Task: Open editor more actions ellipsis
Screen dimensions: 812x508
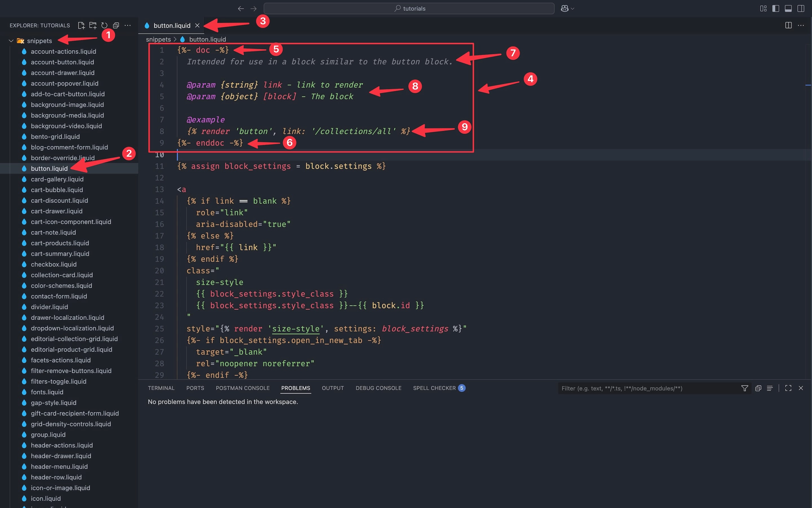Action: [801, 25]
